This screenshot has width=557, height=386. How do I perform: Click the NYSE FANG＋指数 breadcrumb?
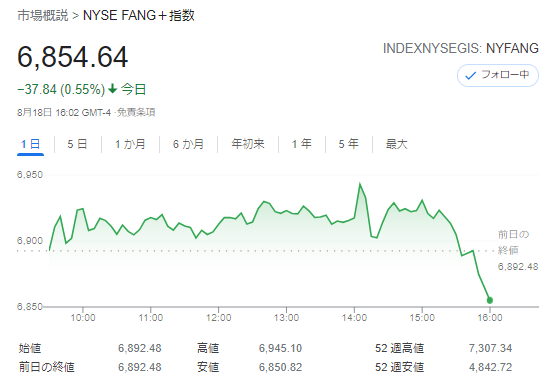pos(139,16)
